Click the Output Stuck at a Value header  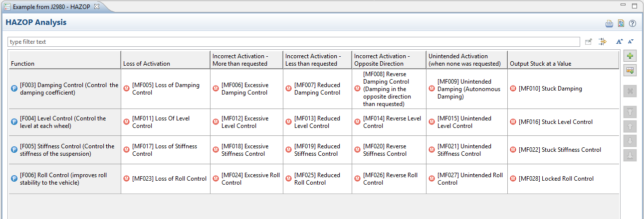pyautogui.click(x=540, y=64)
